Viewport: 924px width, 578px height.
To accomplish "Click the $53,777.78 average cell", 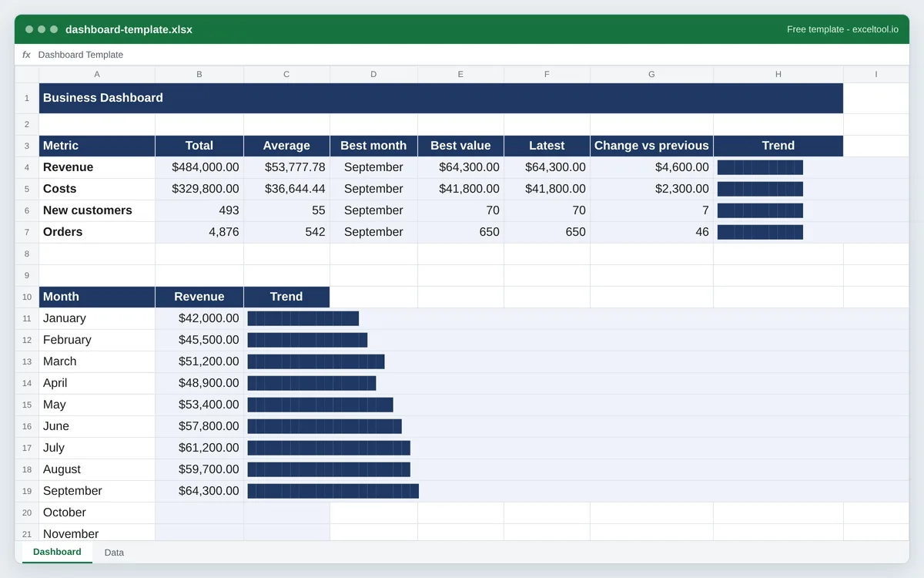I will (286, 167).
